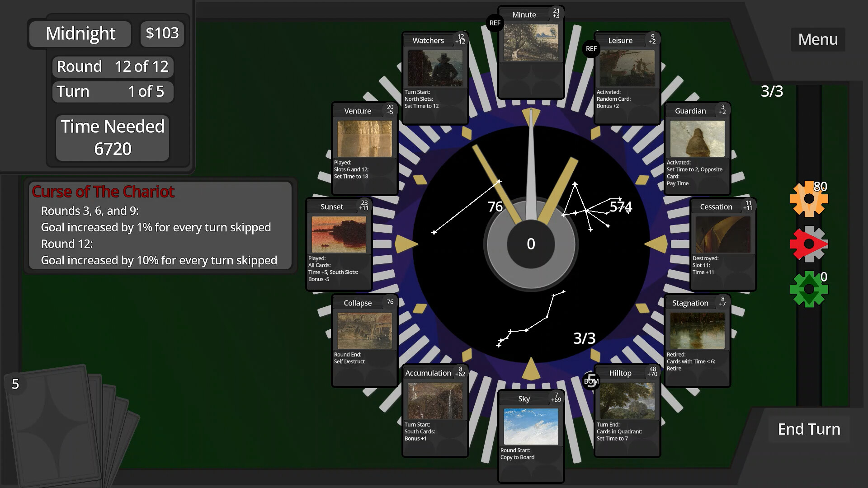Image resolution: width=868 pixels, height=488 pixels.
Task: Select the Venture card
Action: pos(365,149)
